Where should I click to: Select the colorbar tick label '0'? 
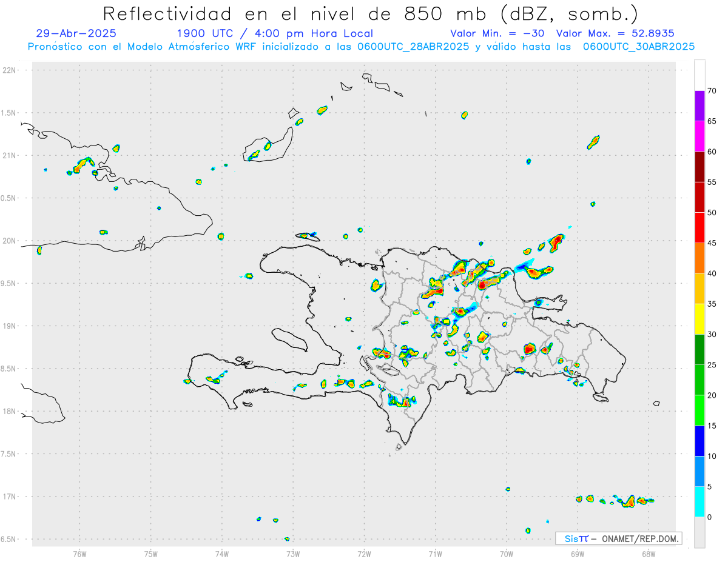point(710,517)
